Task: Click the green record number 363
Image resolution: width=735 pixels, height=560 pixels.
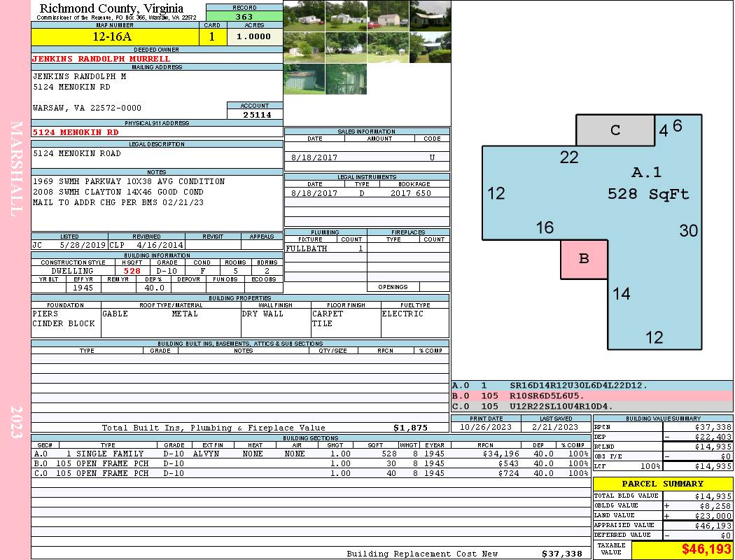Action: pos(244,16)
